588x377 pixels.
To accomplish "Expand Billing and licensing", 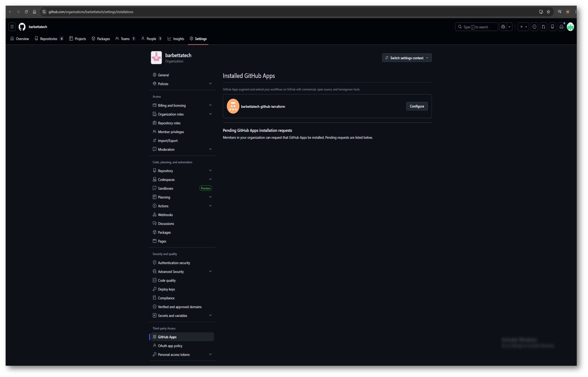I will tap(183, 105).
